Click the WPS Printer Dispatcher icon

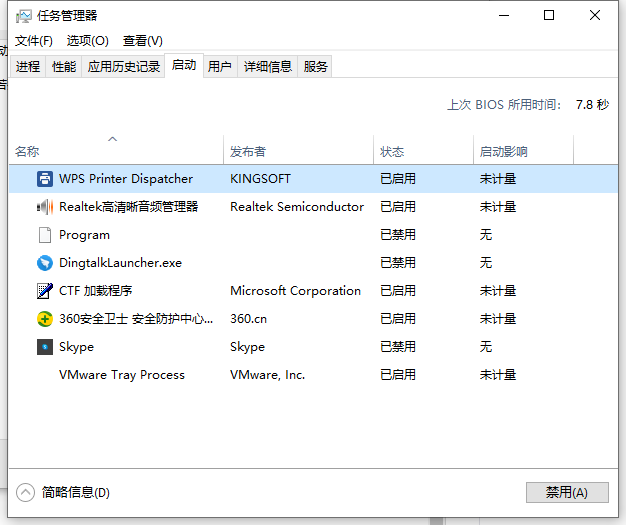click(x=45, y=179)
